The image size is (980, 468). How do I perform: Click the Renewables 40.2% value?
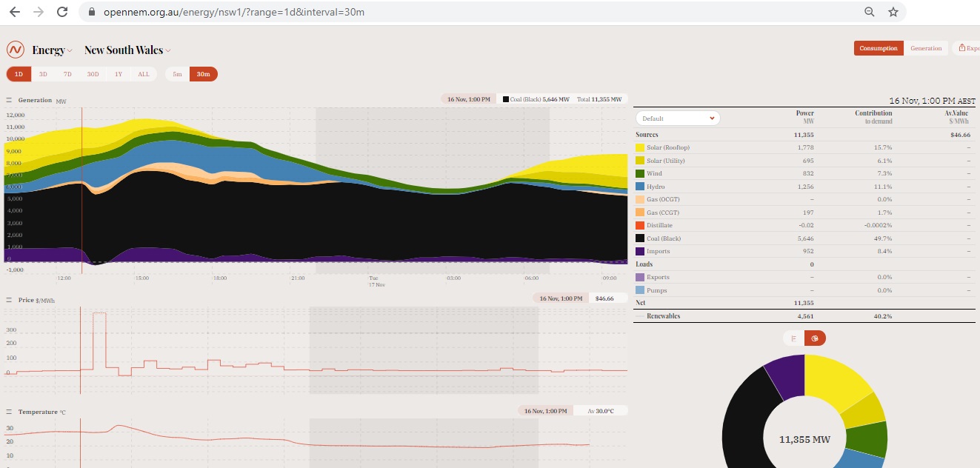883,316
